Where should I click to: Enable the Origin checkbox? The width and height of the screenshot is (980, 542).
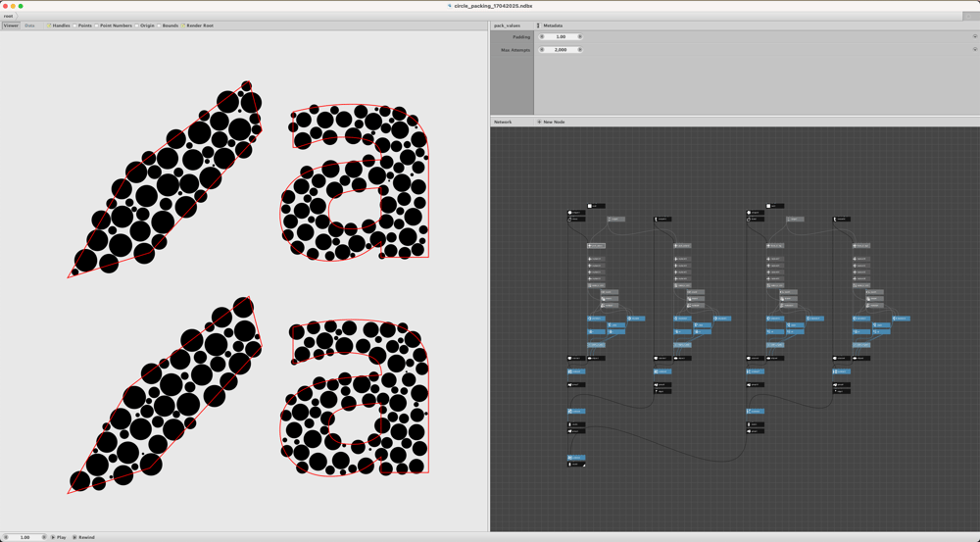tap(137, 25)
